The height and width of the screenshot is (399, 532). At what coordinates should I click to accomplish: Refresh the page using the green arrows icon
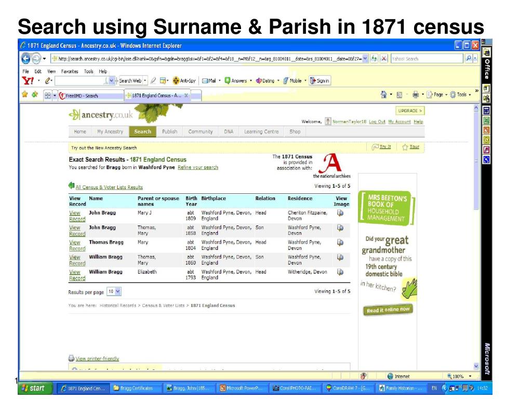tap(374, 58)
